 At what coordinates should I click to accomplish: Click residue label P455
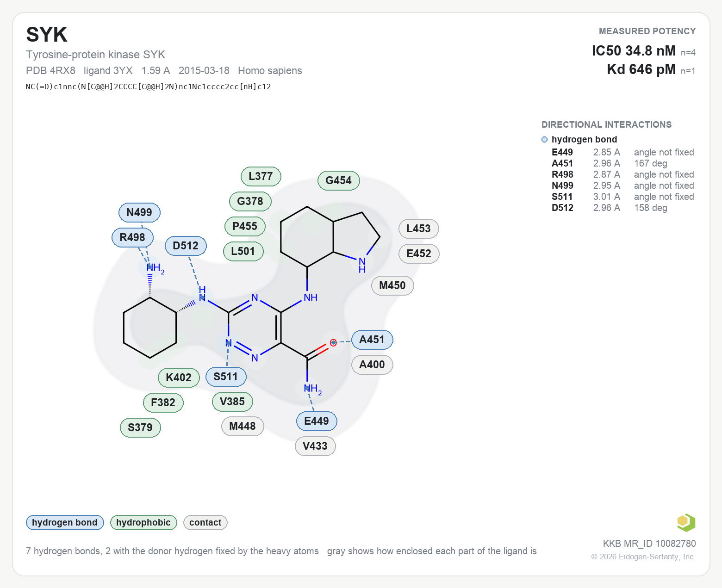click(245, 226)
